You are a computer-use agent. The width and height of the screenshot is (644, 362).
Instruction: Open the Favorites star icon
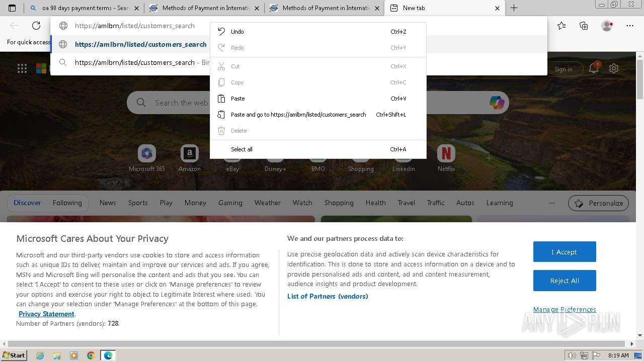tap(561, 26)
